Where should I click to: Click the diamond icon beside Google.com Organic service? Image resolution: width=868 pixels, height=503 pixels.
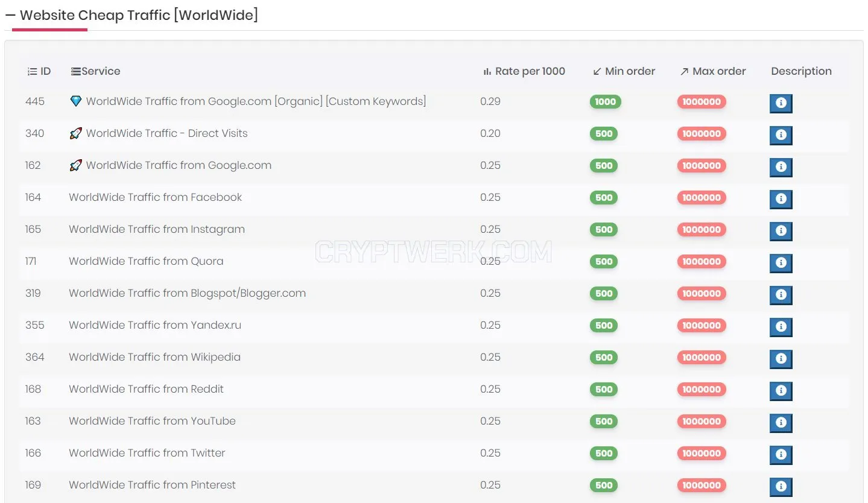(x=75, y=101)
